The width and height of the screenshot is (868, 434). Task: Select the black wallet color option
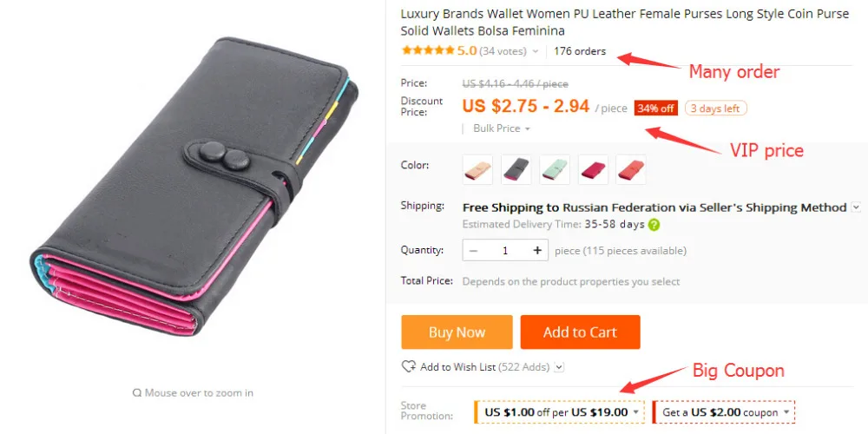pyautogui.click(x=516, y=169)
